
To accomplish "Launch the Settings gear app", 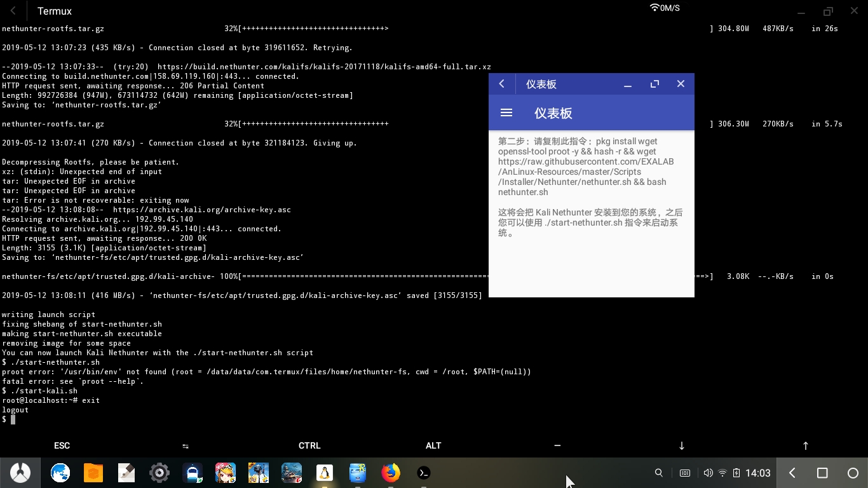I will pyautogui.click(x=159, y=473).
